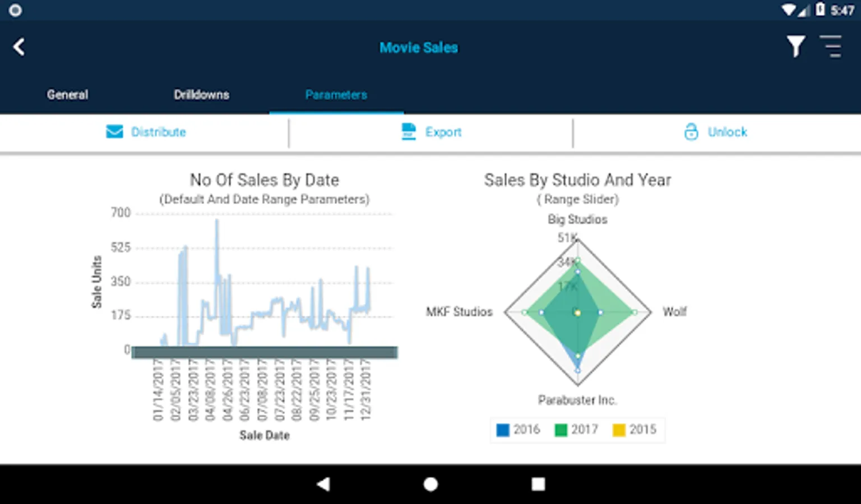Tap the 175 y-axis value

coord(121,316)
